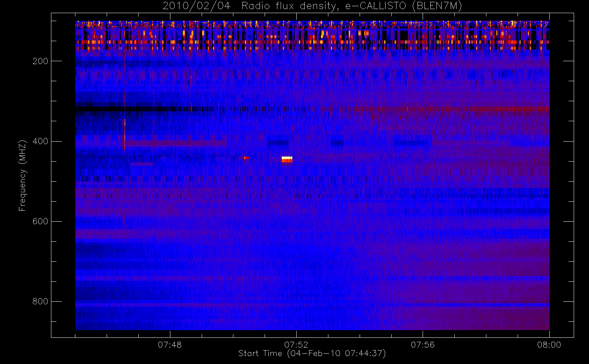
Task: Select the 600 frequency tick label
Action: (x=40, y=221)
